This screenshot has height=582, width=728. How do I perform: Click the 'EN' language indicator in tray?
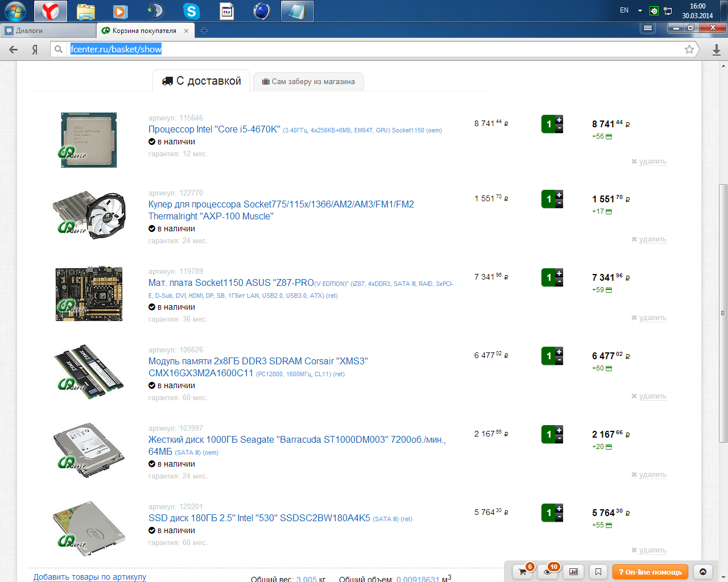pos(624,10)
